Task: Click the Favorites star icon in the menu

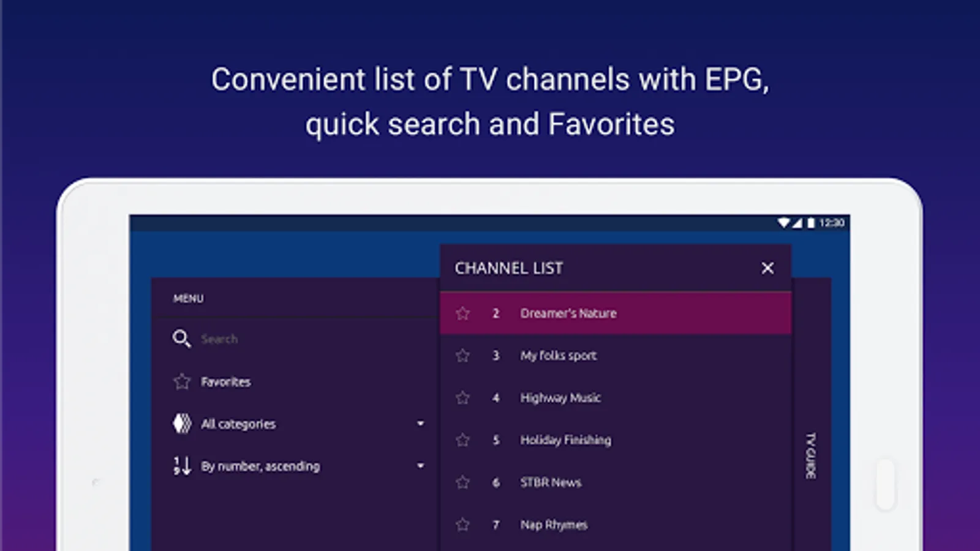Action: (x=181, y=381)
